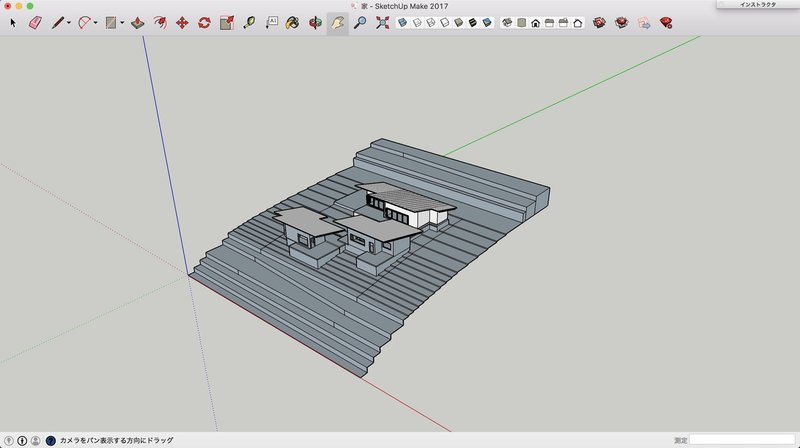Open the 3D Warehouse get models button
Screen dimensions: 800x448
point(599,21)
